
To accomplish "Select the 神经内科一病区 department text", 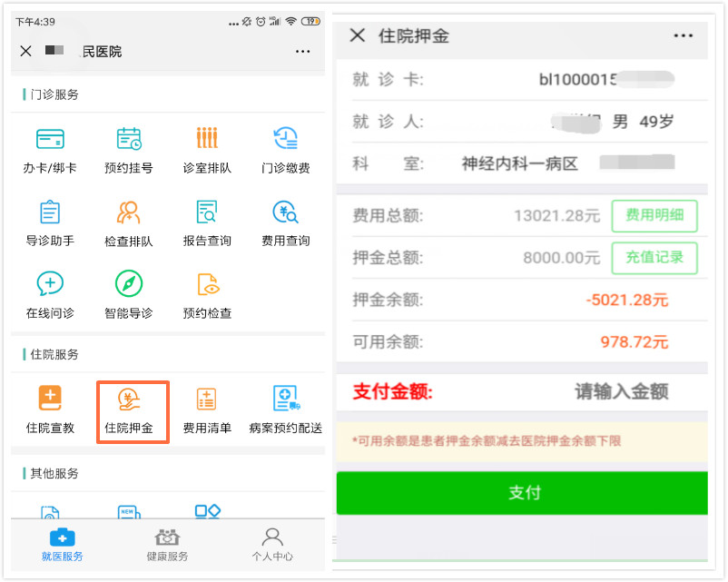I will pos(519,164).
